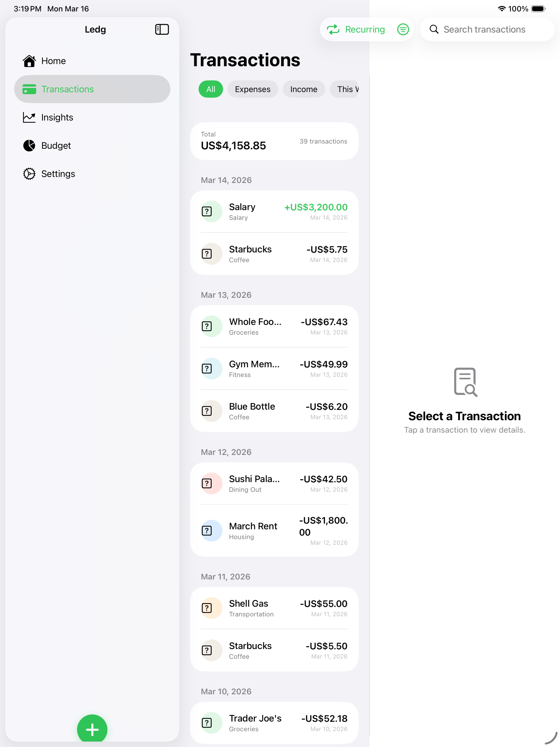Open the Whole Foods transaction
This screenshot has width=560, height=747.
pyautogui.click(x=274, y=326)
